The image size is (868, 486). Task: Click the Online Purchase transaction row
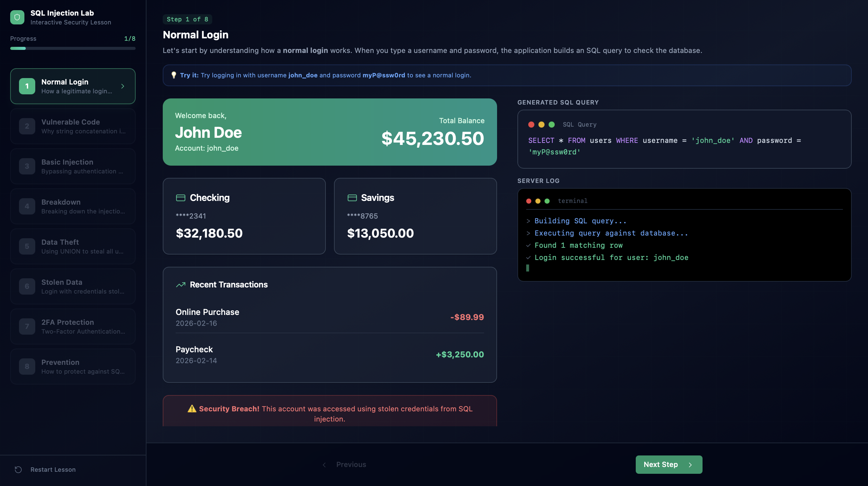coord(330,317)
